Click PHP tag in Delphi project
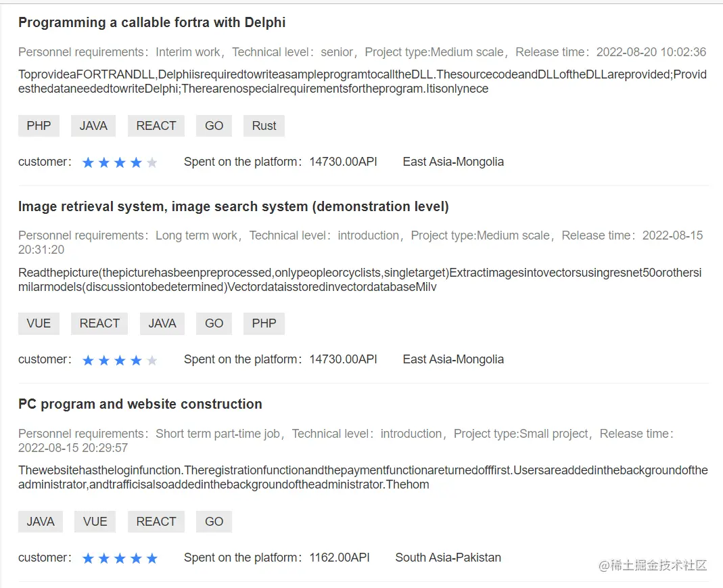The width and height of the screenshot is (723, 588). coord(39,126)
